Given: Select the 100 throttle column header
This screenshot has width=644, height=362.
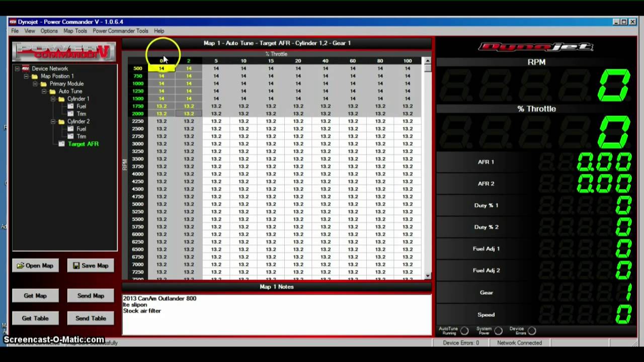Looking at the screenshot, I should (408, 61).
